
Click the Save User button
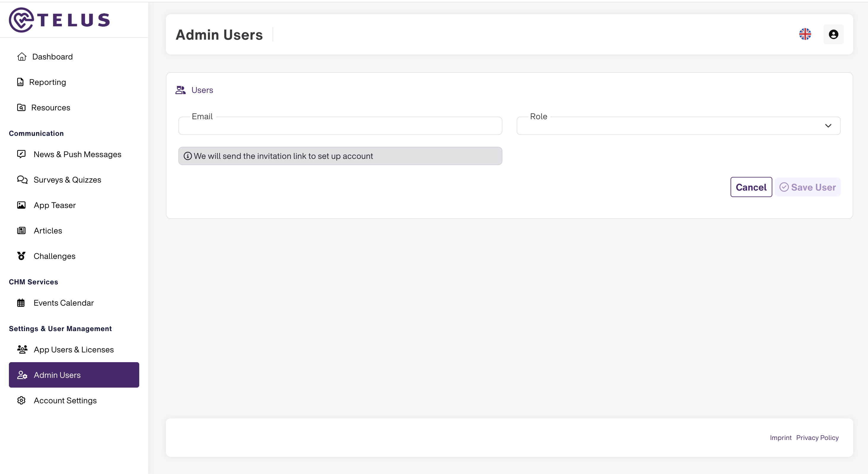point(807,187)
